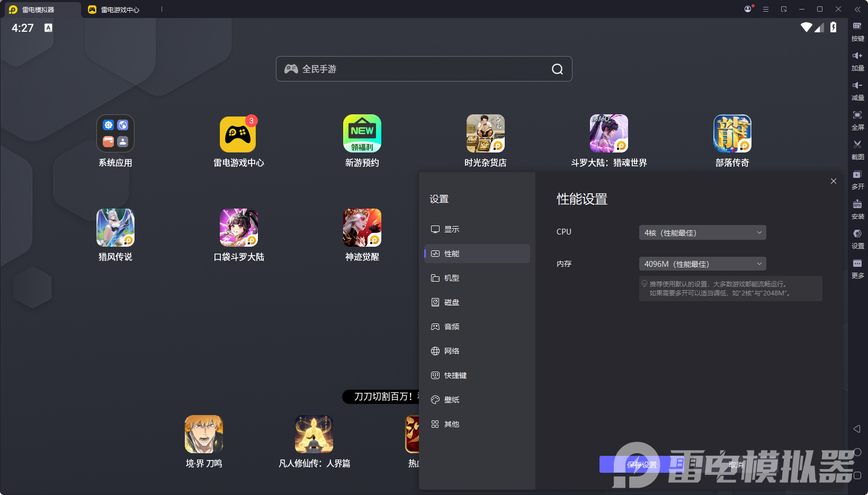
Task: Launch the 时光杂货店 game
Action: pos(486,133)
